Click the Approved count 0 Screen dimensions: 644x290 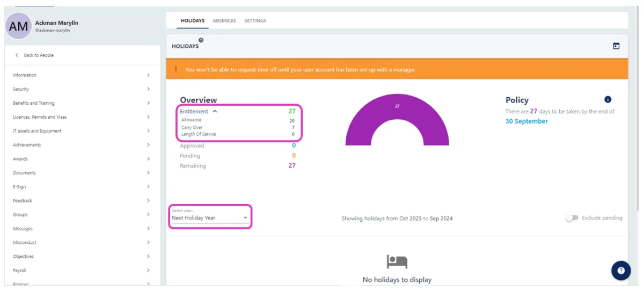tap(294, 146)
